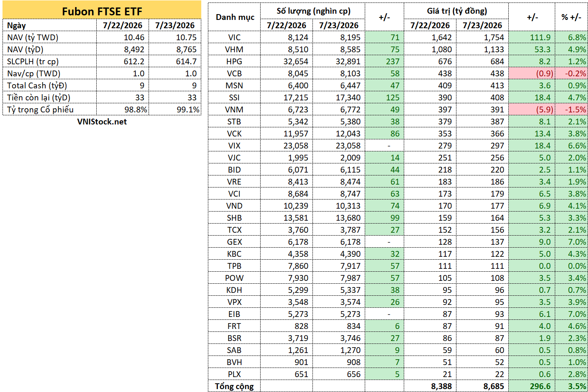Select the NAV (tỷ TWD) row label
Viewport: 588px width, 392px height.
[49, 37]
